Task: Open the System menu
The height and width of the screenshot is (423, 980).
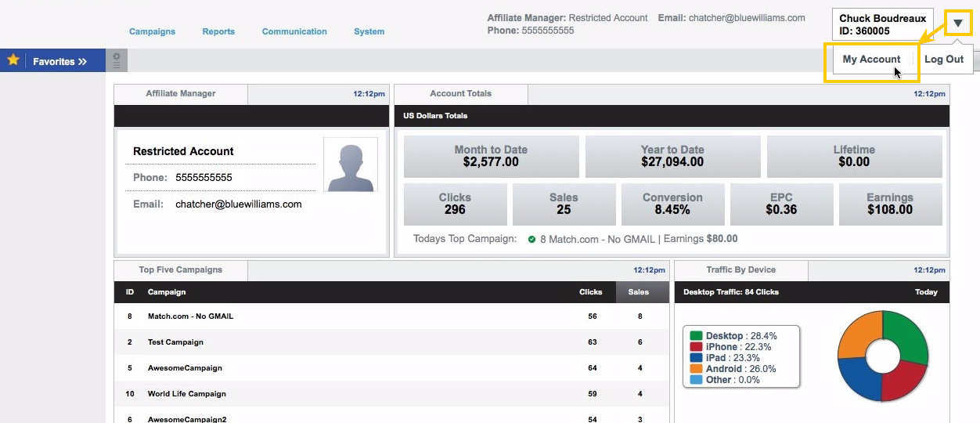Action: coord(369,31)
